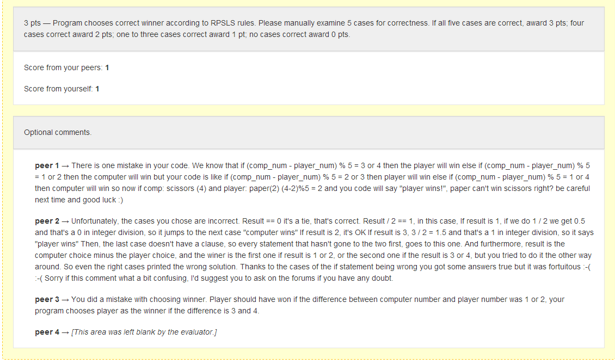Screen dimensions: 615x364
Task: Click the bold self score value 1
Action: 97,89
